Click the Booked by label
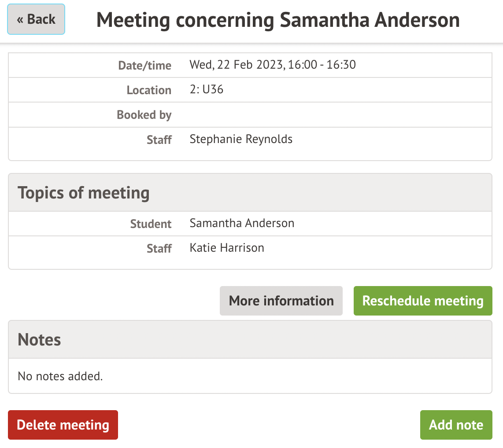The image size is (503, 448). 144,115
